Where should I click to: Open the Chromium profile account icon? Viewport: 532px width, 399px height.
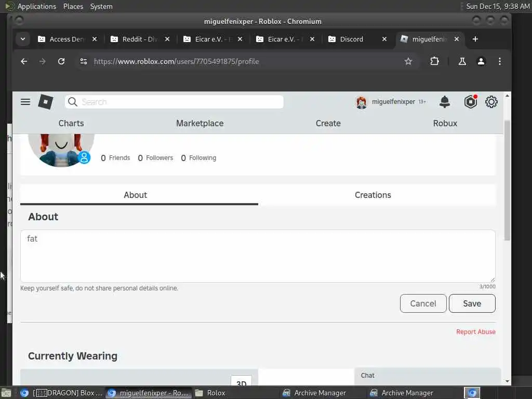[481, 61]
